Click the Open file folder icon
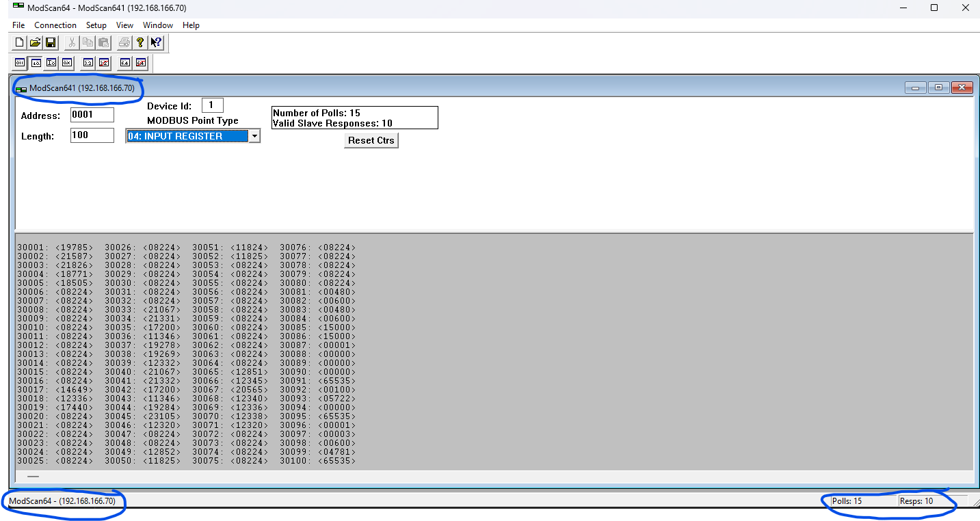The height and width of the screenshot is (521, 980). point(35,42)
